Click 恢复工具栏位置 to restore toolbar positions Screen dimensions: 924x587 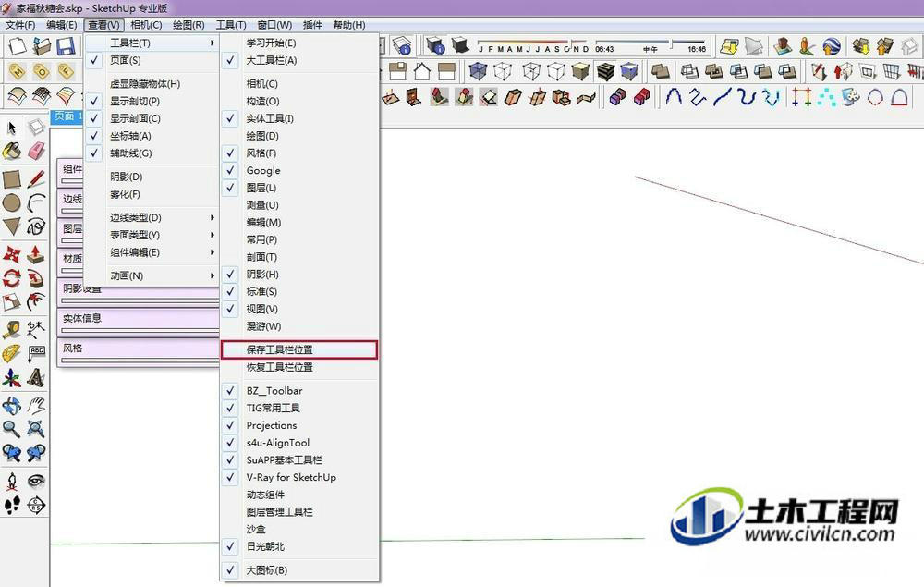[298, 367]
